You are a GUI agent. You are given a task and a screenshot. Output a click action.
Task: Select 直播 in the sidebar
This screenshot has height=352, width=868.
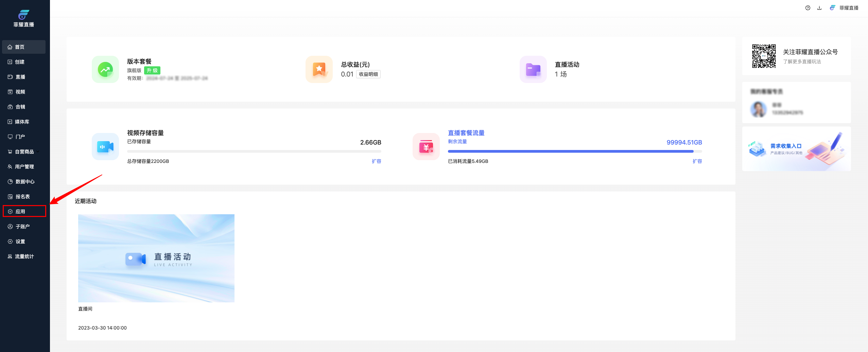coord(20,77)
